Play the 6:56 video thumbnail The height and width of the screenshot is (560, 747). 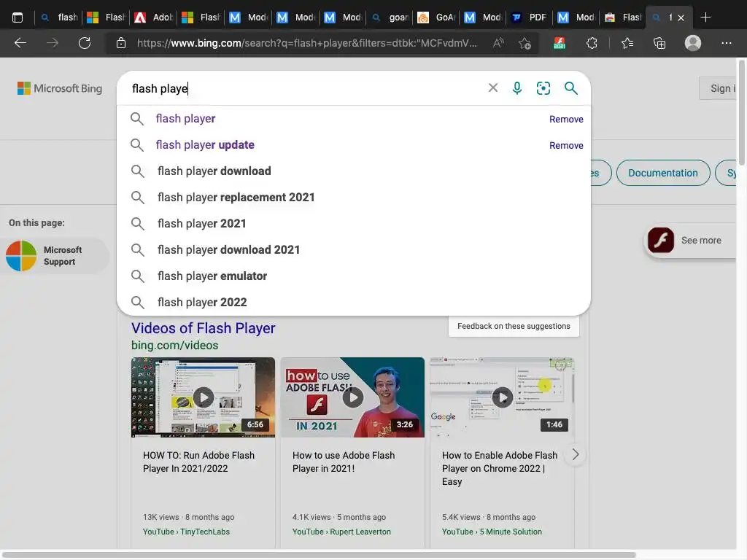pyautogui.click(x=203, y=397)
